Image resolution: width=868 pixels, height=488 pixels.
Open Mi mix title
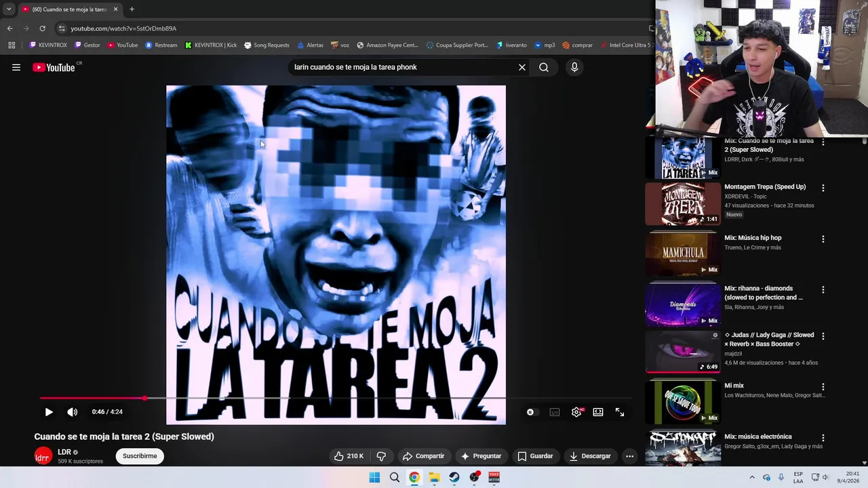click(x=734, y=386)
